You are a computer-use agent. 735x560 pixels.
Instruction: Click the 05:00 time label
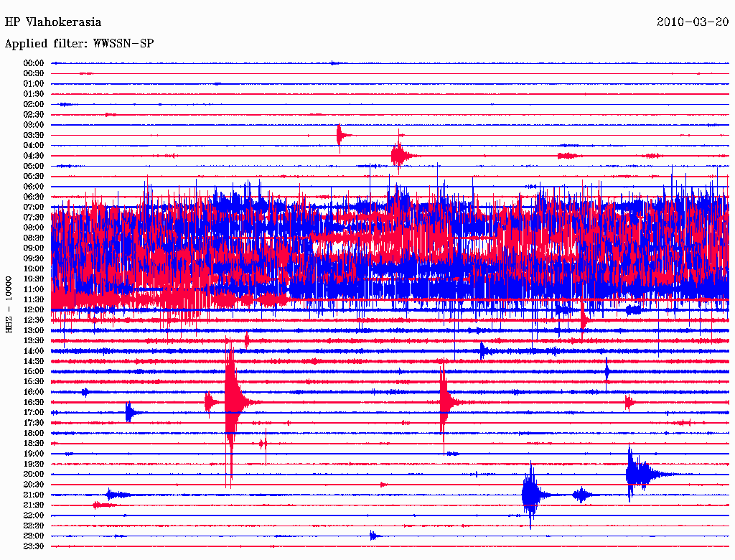click(34, 166)
